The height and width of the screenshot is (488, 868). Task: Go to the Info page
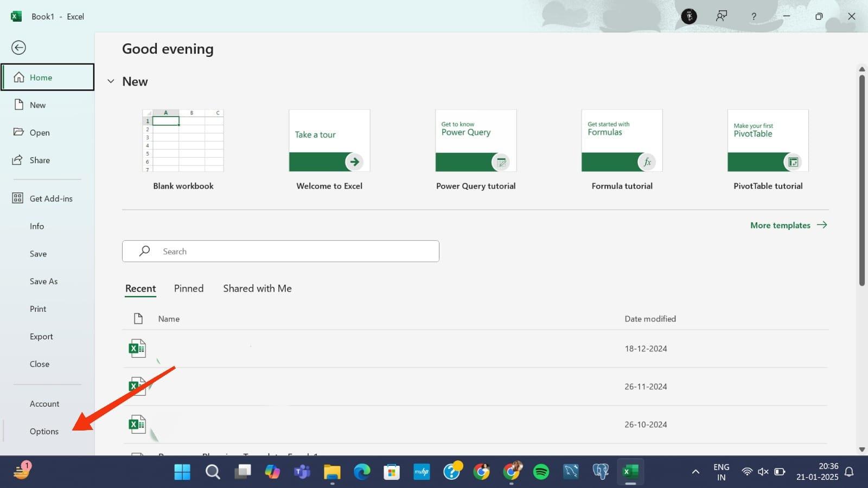coord(48,226)
